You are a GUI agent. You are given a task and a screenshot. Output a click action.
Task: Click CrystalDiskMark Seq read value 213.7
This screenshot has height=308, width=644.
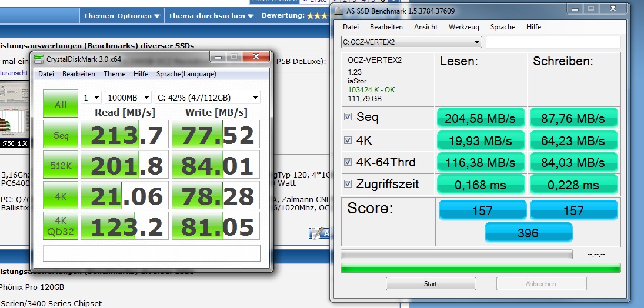pyautogui.click(x=125, y=134)
